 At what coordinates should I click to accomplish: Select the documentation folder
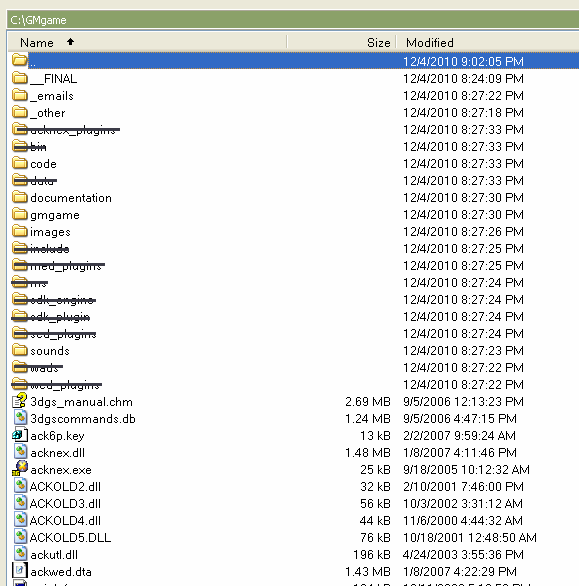71,198
